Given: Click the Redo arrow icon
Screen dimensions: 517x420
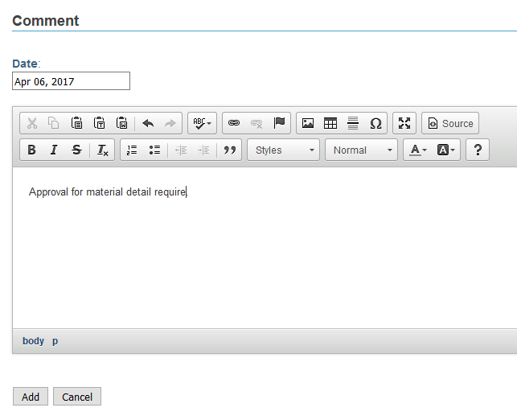Looking at the screenshot, I should pyautogui.click(x=170, y=123).
